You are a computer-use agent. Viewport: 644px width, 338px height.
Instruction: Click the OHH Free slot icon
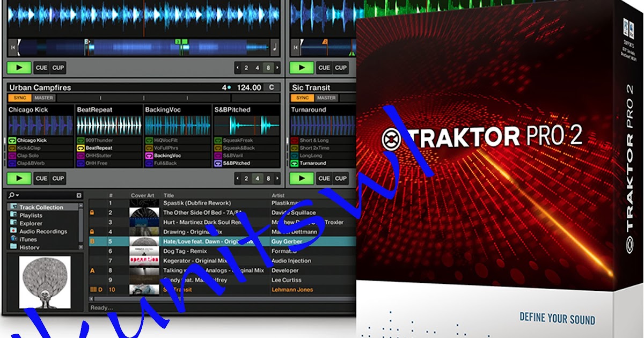click(81, 163)
